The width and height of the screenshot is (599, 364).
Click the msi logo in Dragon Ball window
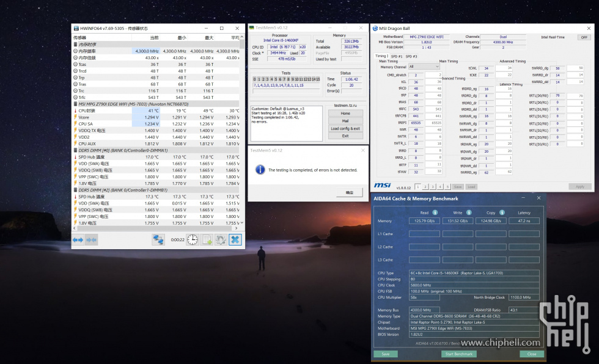click(x=383, y=186)
